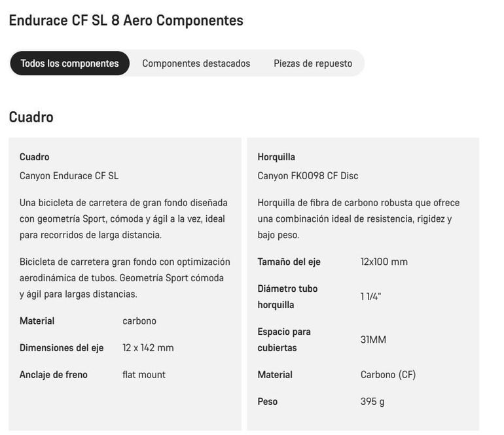The height and width of the screenshot is (435, 504).
Task: Click the flat mount brake value
Action: pos(144,375)
